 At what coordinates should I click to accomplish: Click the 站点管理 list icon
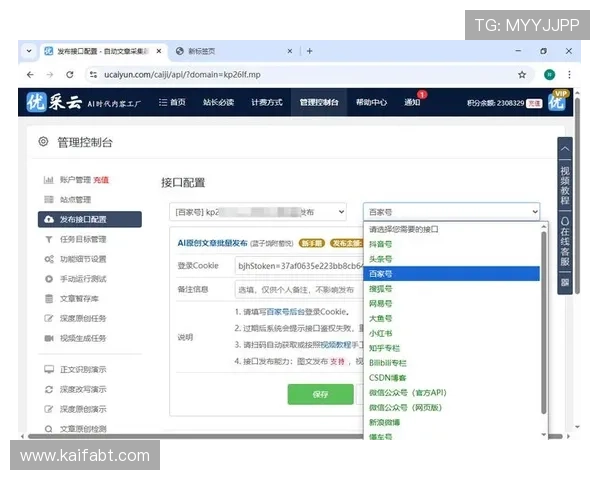pos(49,199)
